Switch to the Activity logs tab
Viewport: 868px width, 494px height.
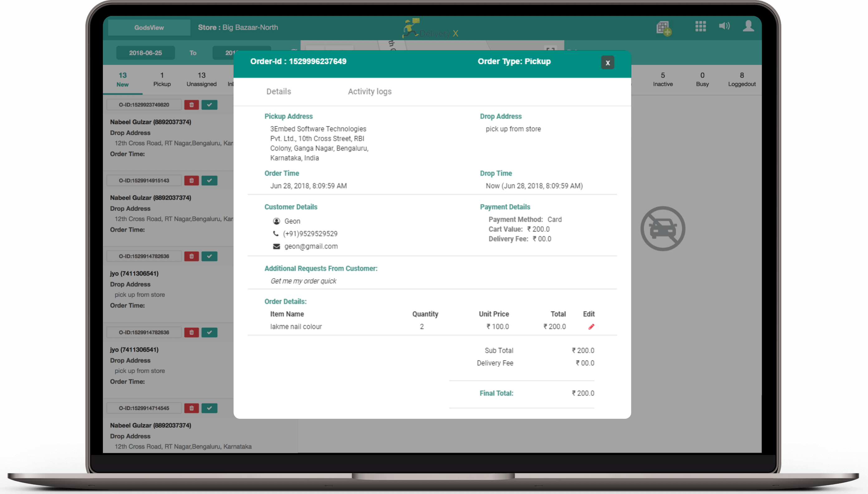[369, 91]
